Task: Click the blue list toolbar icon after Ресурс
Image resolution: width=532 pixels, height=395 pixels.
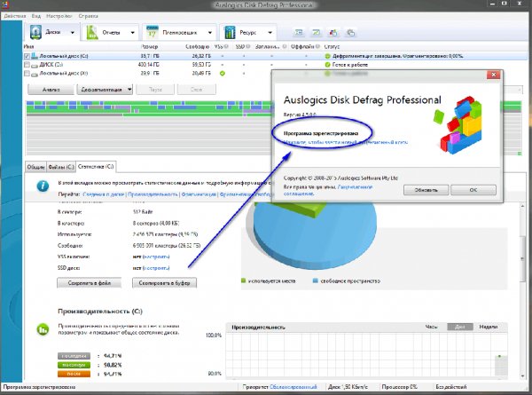Action: click(x=299, y=33)
